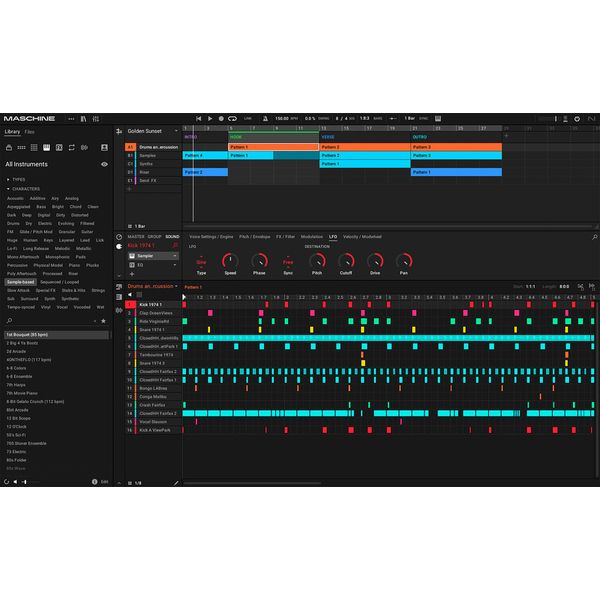Screen dimensions: 600x600
Task: Open the MASTER channel tab
Action: (136, 237)
